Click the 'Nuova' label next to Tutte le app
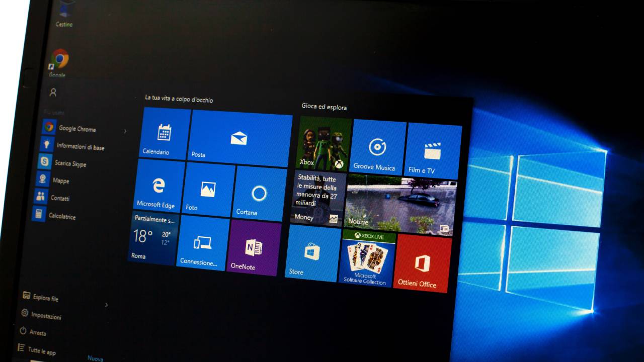Image resolution: width=644 pixels, height=362 pixels. (95, 358)
